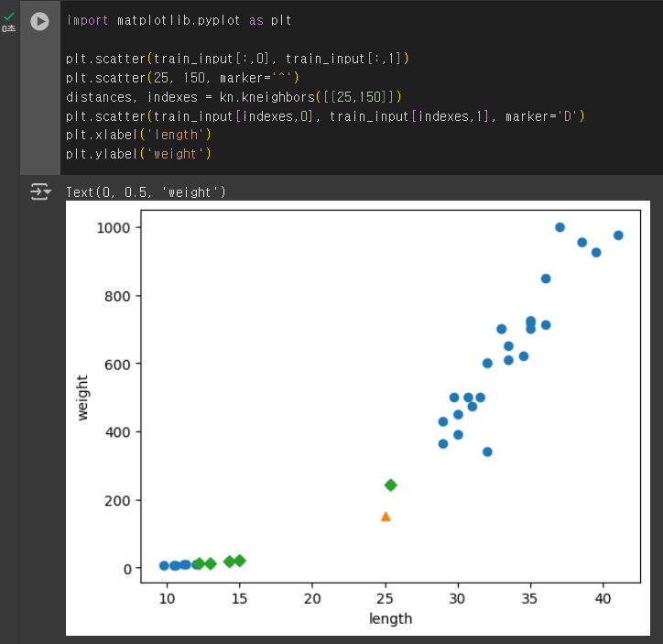663x644 pixels.
Task: Click the first plt.scatter(train_input[:,0] line
Action: [x=237, y=59]
